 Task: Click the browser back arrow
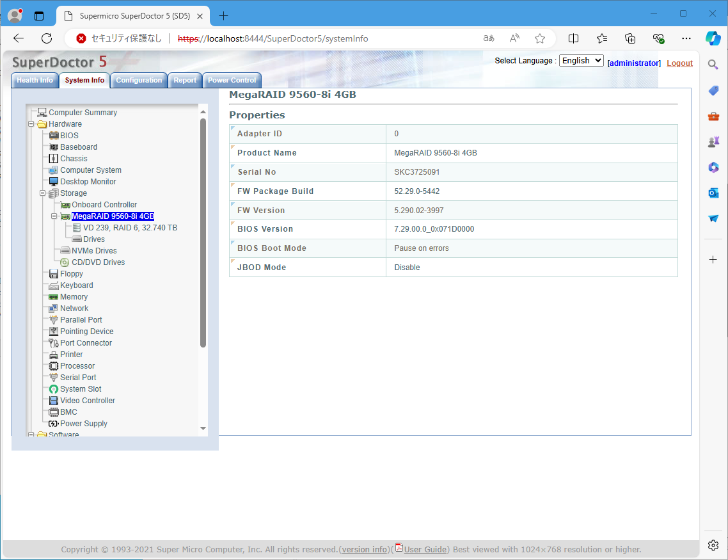point(19,38)
